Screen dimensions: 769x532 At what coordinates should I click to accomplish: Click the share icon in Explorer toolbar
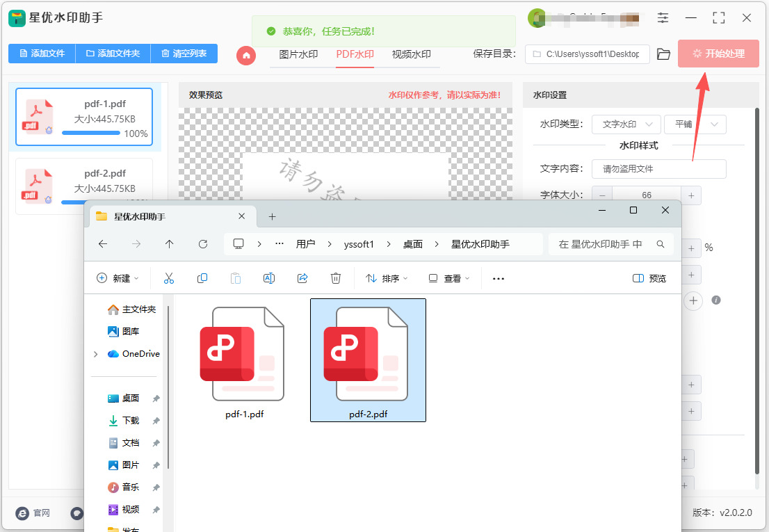tap(302, 278)
